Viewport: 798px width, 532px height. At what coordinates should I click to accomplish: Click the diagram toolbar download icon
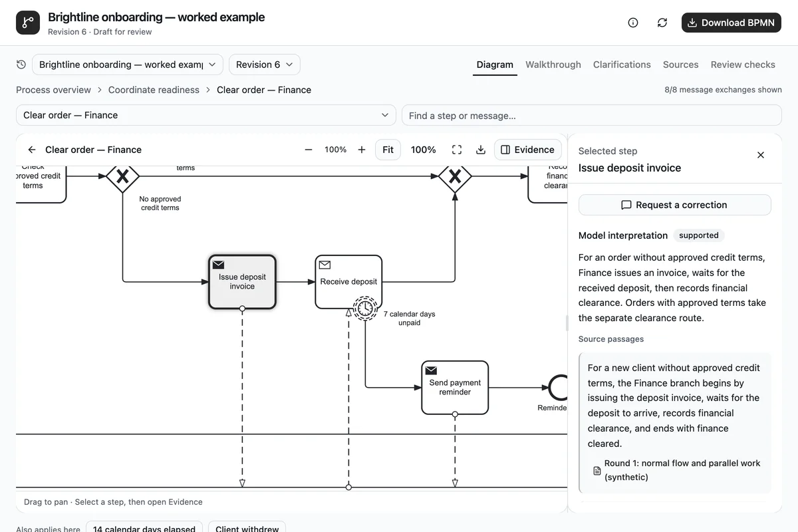click(481, 150)
